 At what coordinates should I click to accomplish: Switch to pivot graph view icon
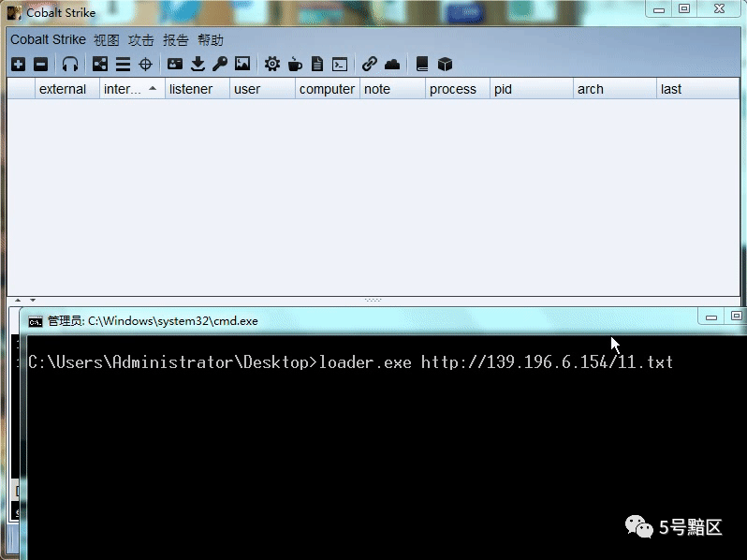100,64
